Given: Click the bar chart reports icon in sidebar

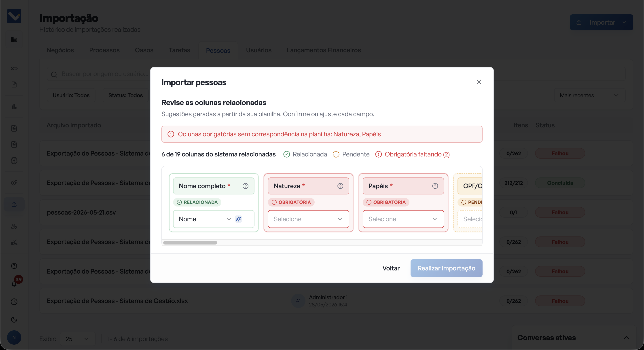Looking at the screenshot, I should coord(14,106).
